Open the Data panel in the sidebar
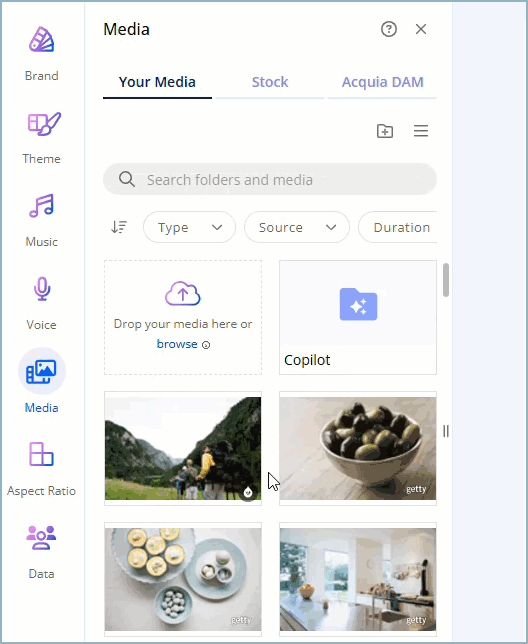Viewport: 528px width, 644px height. click(x=41, y=552)
